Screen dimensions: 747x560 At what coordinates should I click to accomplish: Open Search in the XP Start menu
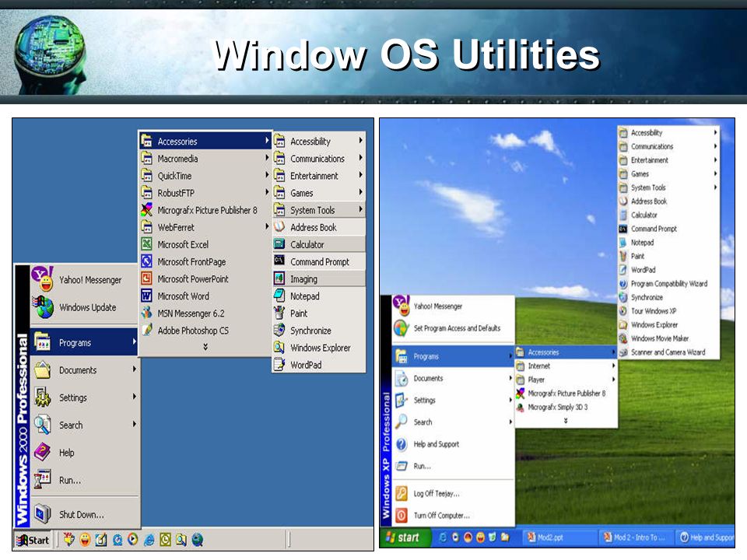click(453, 422)
